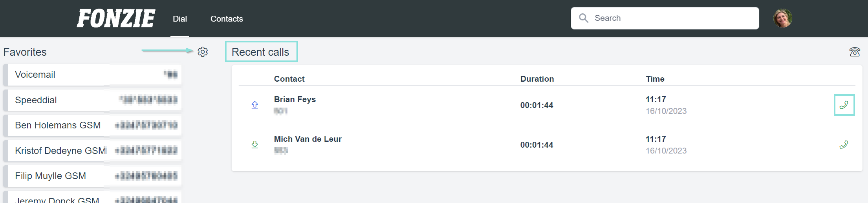Open Mich Van de Leur contact name
The height and width of the screenshot is (203, 868).
(x=308, y=139)
